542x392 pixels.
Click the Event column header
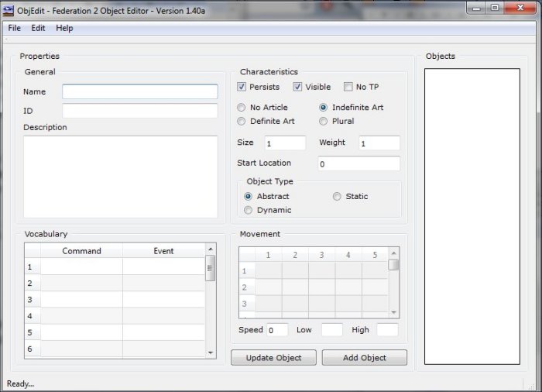(x=163, y=251)
